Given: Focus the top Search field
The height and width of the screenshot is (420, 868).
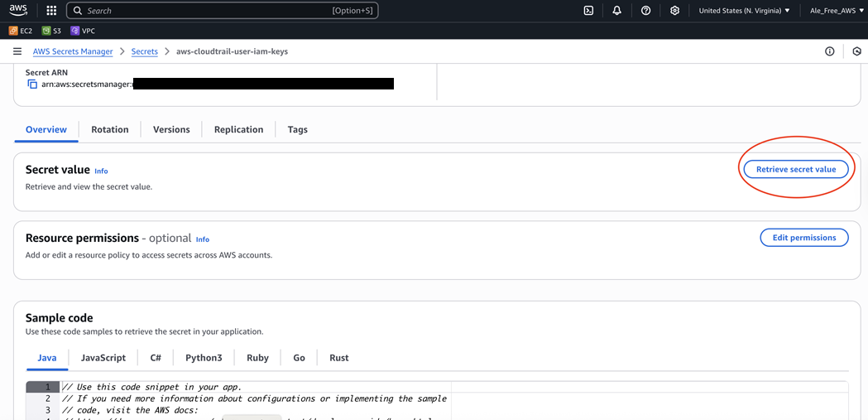Looking at the screenshot, I should [x=222, y=11].
